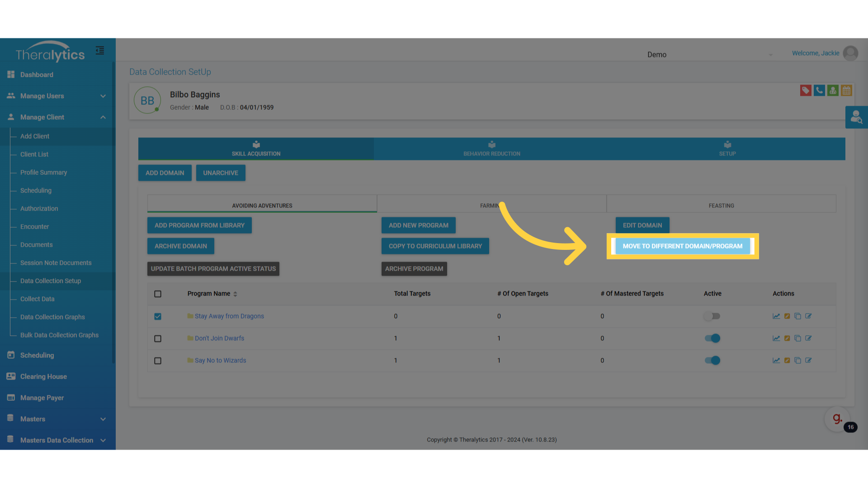
Task: Switch to the Behavior Reduction tab
Action: (491, 149)
